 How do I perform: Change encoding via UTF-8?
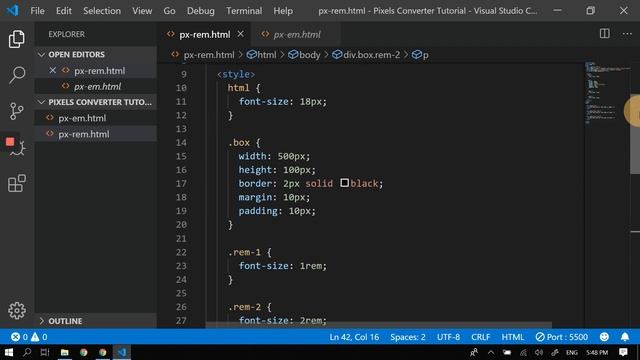448,337
